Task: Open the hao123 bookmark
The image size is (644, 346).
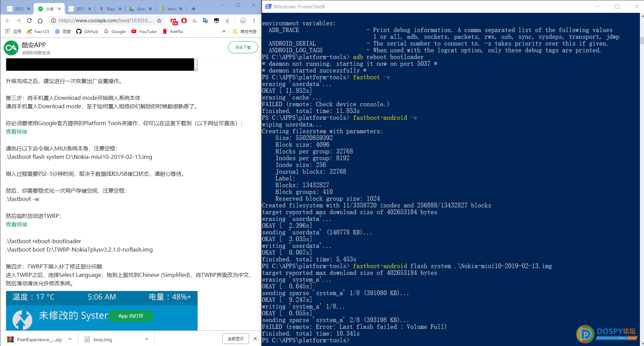Action: [x=38, y=31]
